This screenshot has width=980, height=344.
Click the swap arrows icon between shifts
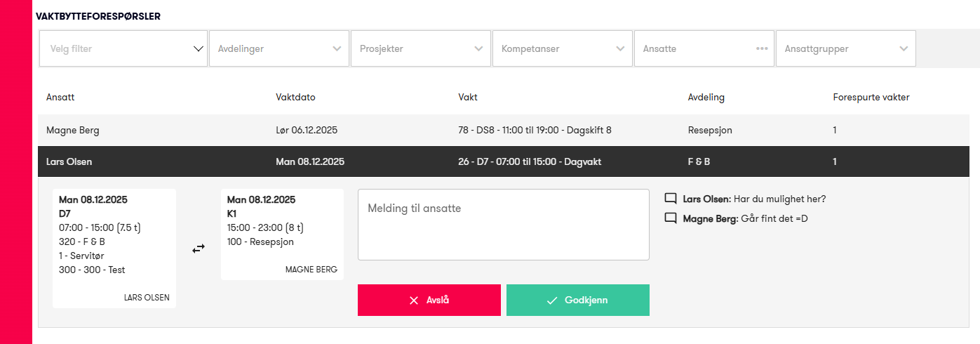(199, 249)
